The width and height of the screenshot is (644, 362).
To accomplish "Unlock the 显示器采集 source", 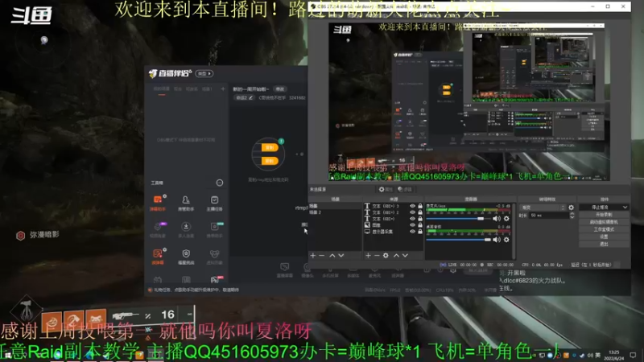I will tap(420, 232).
